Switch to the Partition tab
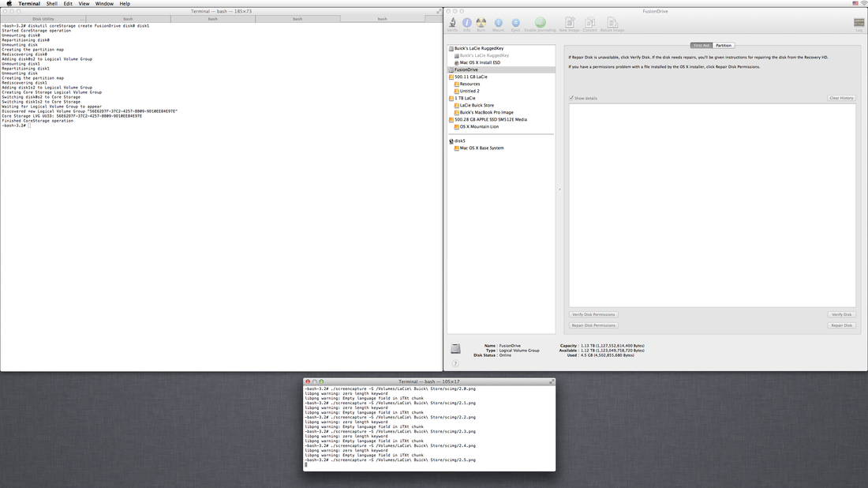The width and height of the screenshot is (868, 488). tap(724, 46)
